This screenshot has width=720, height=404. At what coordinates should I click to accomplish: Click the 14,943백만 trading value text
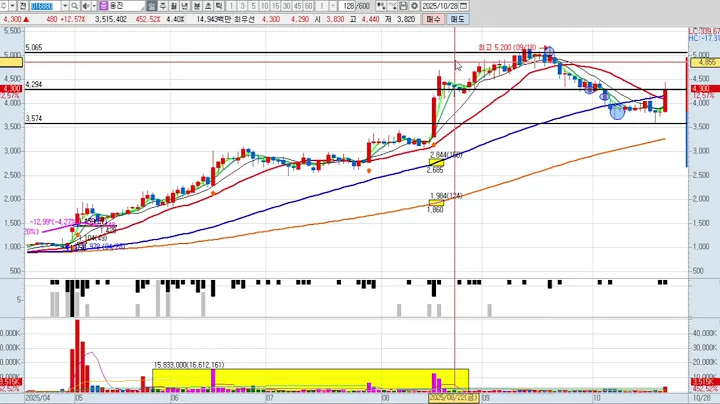[x=215, y=19]
